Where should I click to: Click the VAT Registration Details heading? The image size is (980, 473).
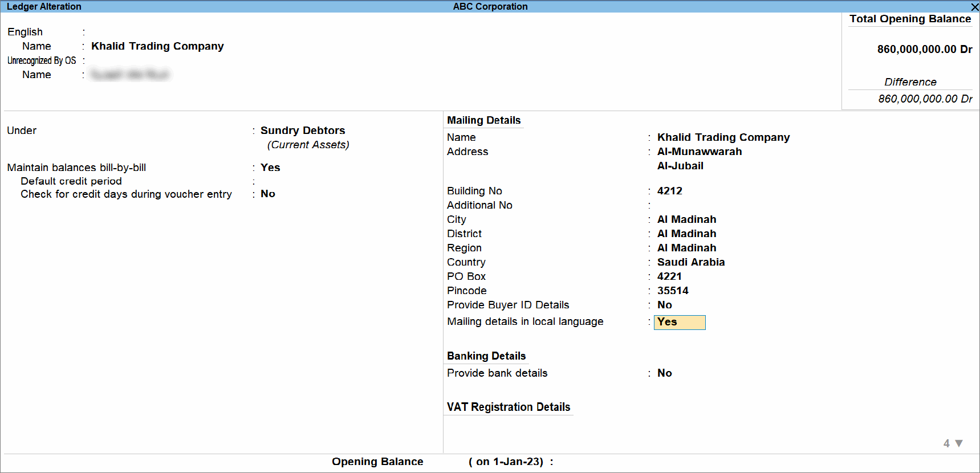[509, 407]
